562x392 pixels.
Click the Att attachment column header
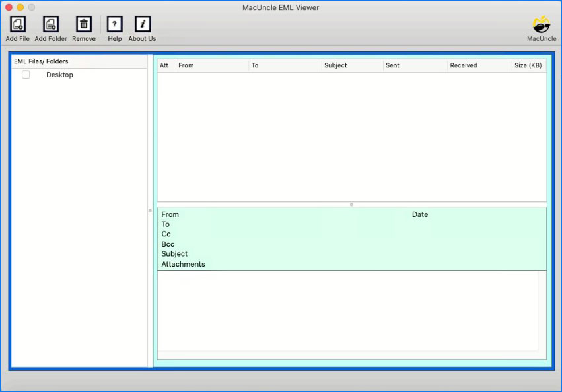pyautogui.click(x=164, y=65)
